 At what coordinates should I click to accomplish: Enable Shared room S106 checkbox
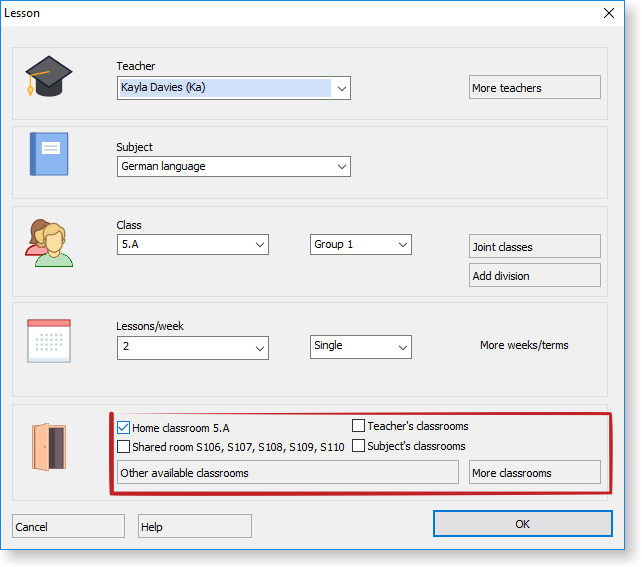pos(124,447)
